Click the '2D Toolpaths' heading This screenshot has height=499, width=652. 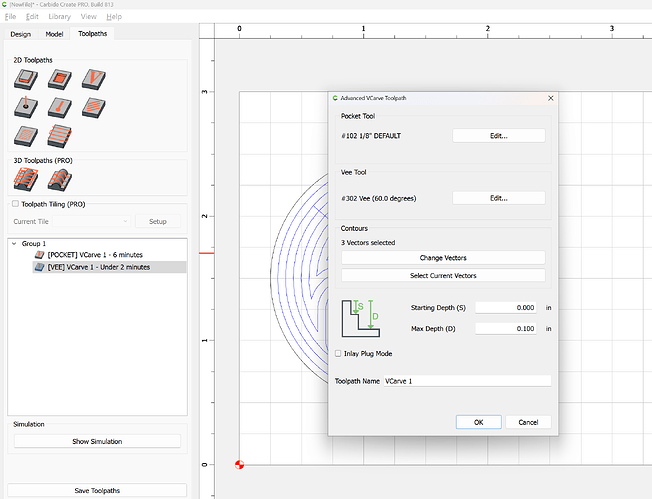(33, 60)
